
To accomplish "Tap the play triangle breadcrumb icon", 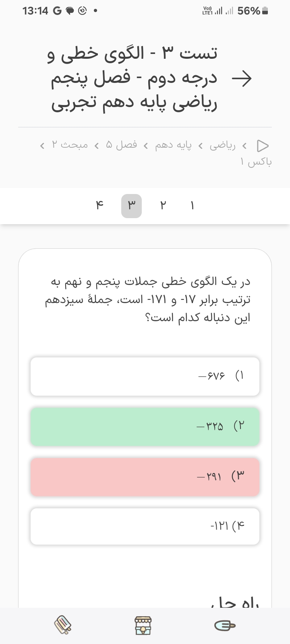I will [263, 145].
